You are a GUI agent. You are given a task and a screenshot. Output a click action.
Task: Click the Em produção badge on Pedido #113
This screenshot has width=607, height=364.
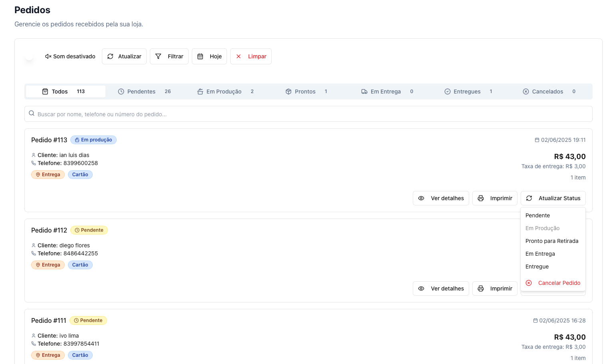[94, 140]
